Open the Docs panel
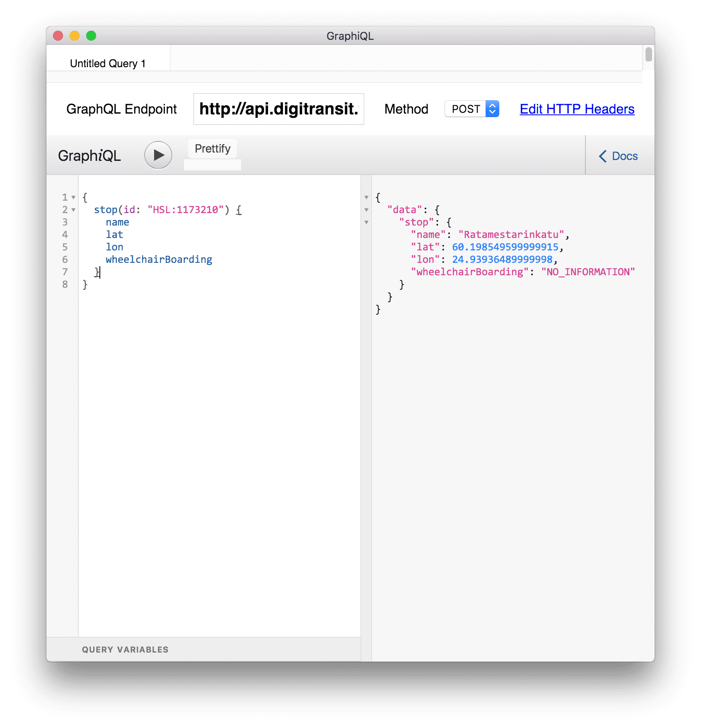 pos(619,156)
